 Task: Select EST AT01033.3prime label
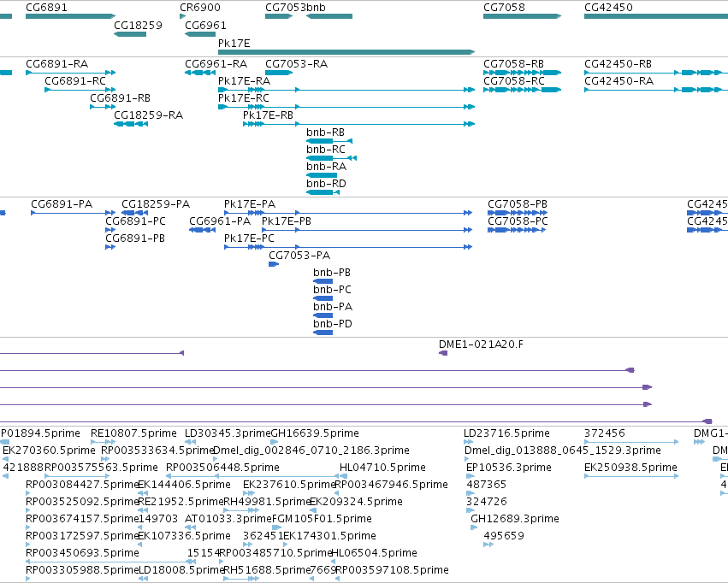228,520
